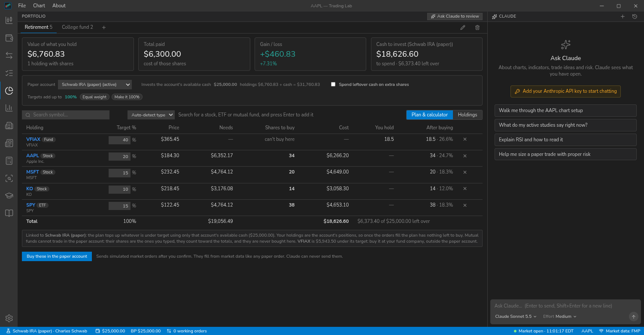
Task: Click the Equal weight button
Action: 94,97
